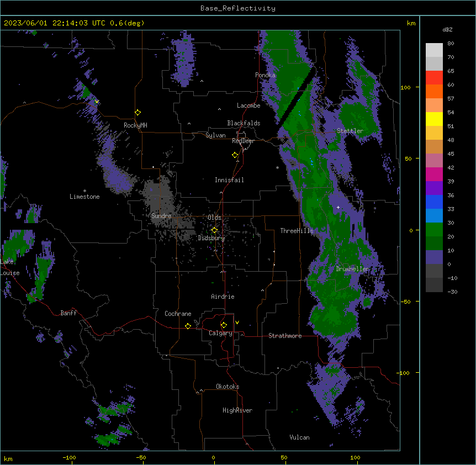This screenshot has width=476, height=465.
Task: Select the magenta swatch in the legend
Action: 434,174
